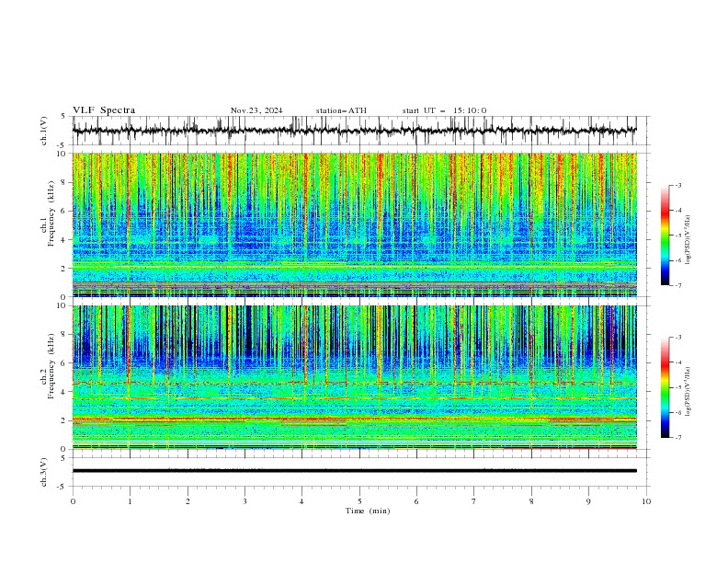Click time axis tick label "7"
The height and width of the screenshot is (563, 728).
coord(474,501)
